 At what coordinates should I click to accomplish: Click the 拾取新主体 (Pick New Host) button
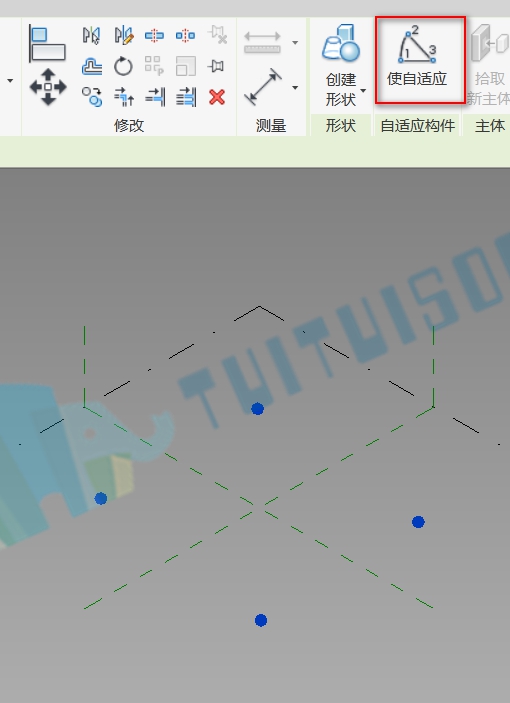pyautogui.click(x=489, y=65)
